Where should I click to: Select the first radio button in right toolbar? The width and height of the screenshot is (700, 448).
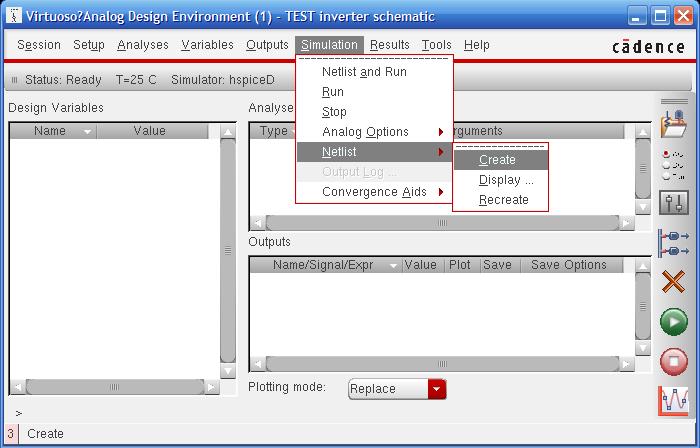pos(667,154)
